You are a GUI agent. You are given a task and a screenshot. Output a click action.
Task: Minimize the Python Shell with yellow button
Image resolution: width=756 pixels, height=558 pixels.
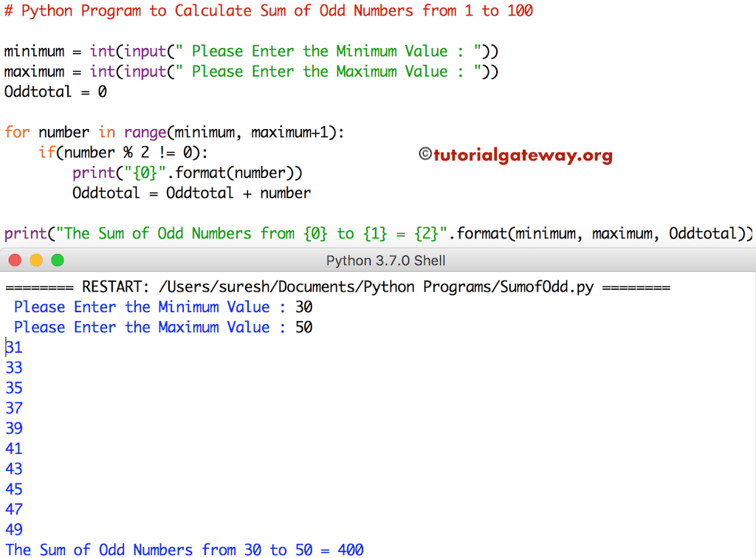tap(36, 261)
